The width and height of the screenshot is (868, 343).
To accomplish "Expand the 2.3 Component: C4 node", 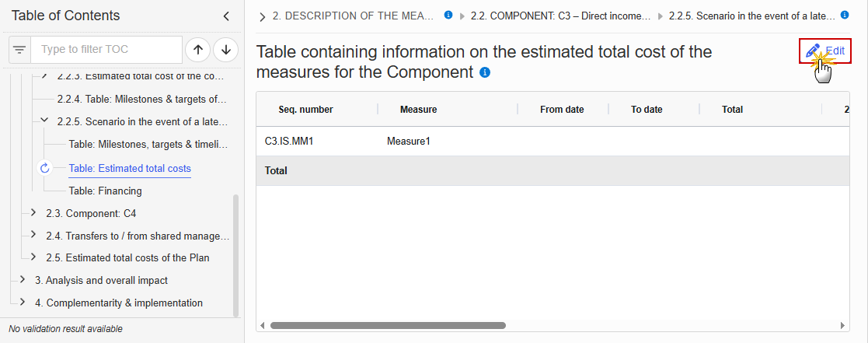I will 33,212.
